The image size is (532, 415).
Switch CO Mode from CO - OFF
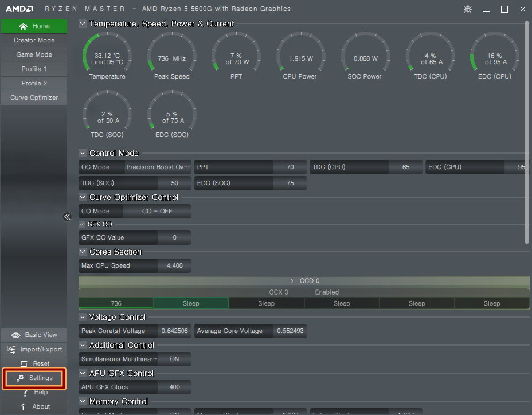click(x=157, y=211)
